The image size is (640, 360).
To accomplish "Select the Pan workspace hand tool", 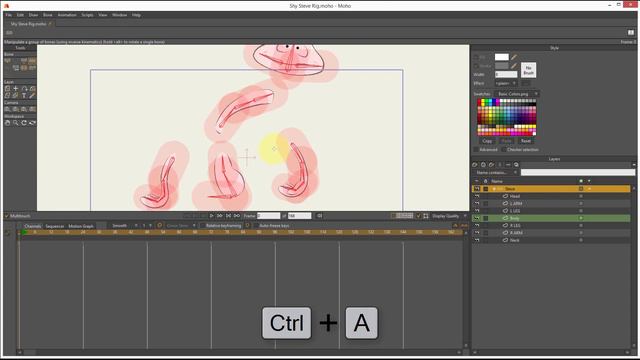I will point(7,122).
